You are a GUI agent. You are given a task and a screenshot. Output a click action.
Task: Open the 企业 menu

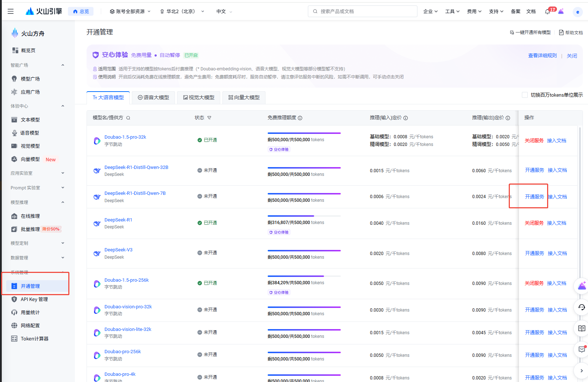(430, 11)
